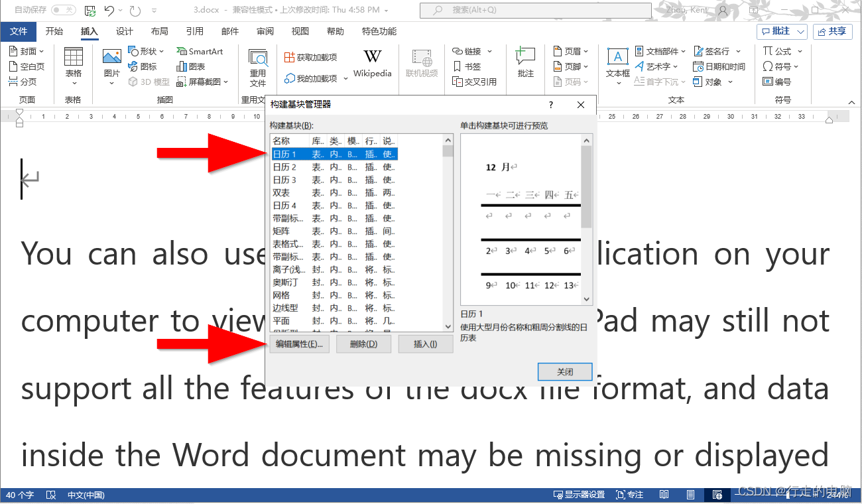Click the 删除(D) delete button
This screenshot has width=862, height=504.
pos(363,344)
